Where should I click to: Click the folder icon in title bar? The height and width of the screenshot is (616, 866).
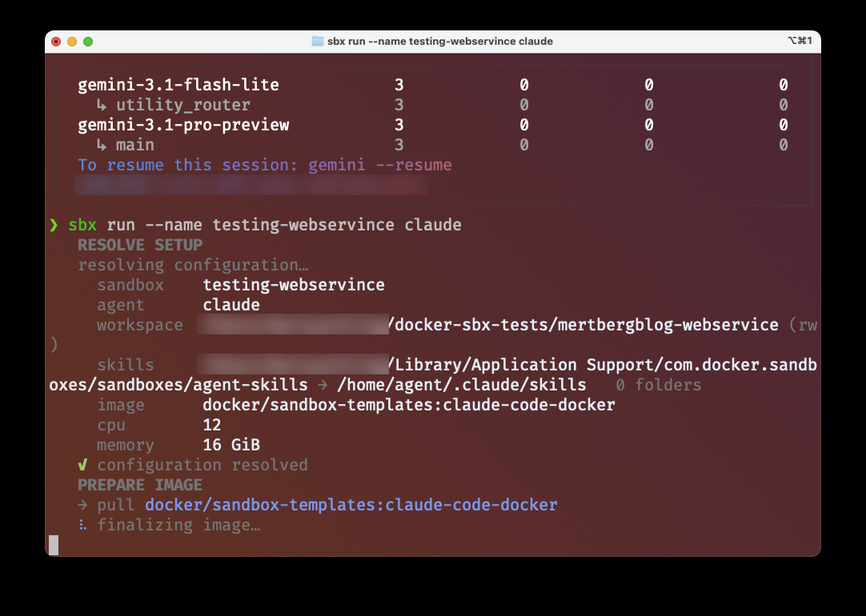[318, 42]
